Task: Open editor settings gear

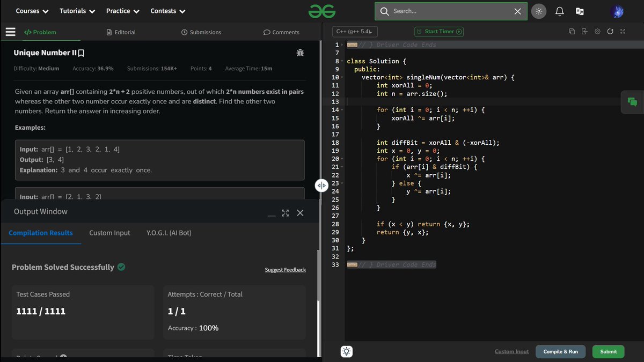Action: [x=597, y=32]
